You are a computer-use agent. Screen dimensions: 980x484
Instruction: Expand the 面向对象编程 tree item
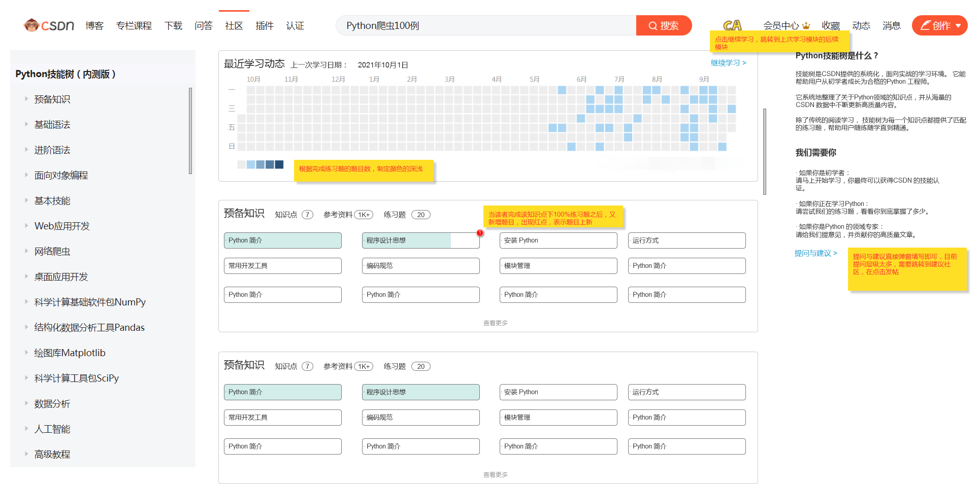point(26,175)
